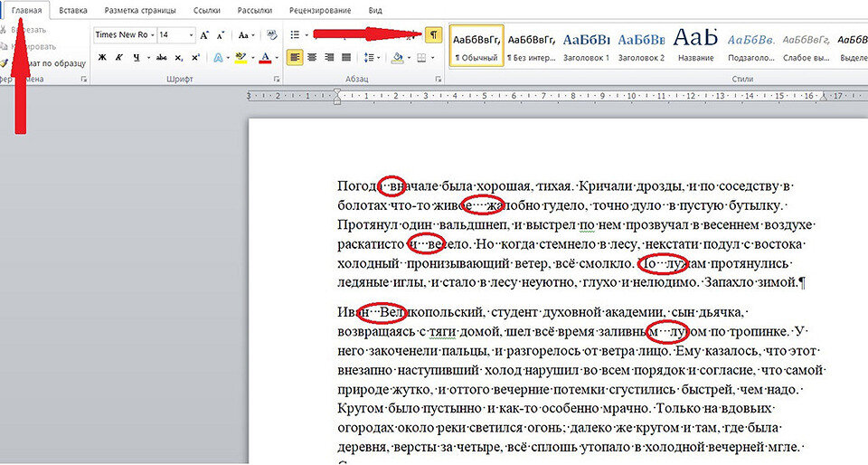The height and width of the screenshot is (465, 868).
Task: Click the Copy (Копировать) icon
Action: point(4,47)
